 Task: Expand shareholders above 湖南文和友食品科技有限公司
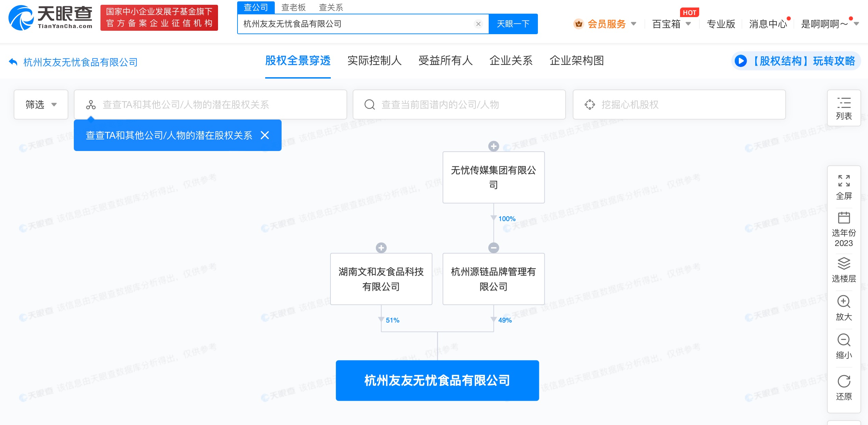[381, 248]
